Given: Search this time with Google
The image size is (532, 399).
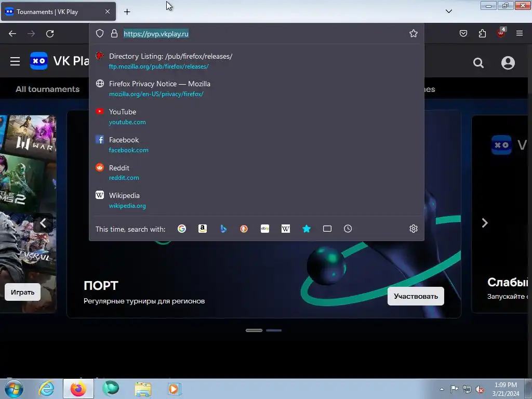Looking at the screenshot, I should (x=182, y=229).
